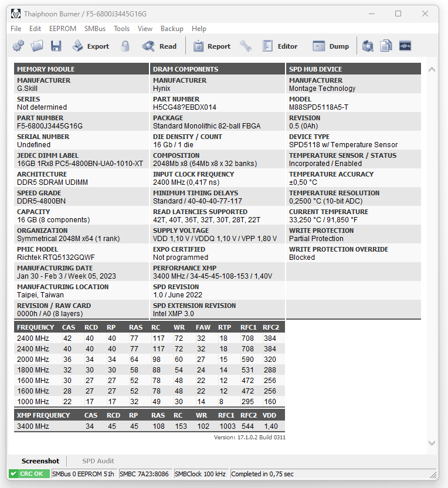Click the waveform monitor toolbar icon
This screenshot has width=448, height=488.
point(405,46)
